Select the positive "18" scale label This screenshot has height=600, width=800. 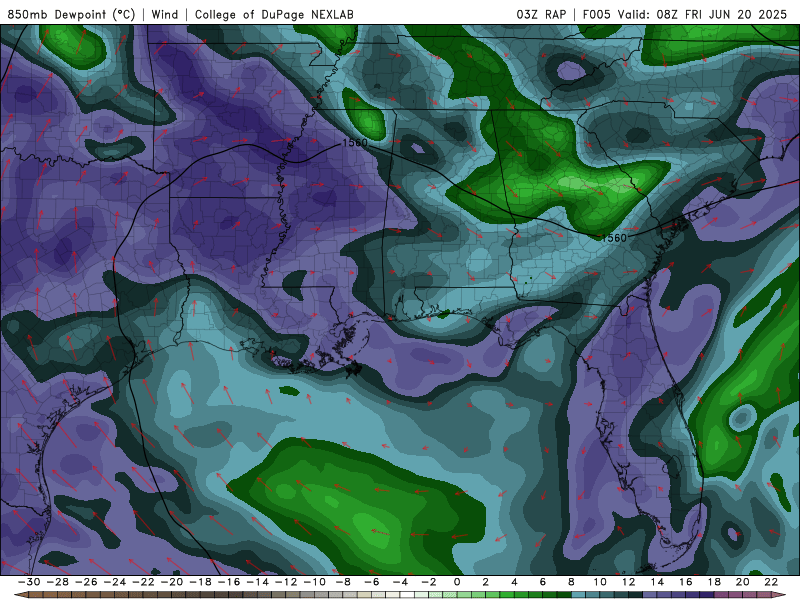[x=714, y=582]
